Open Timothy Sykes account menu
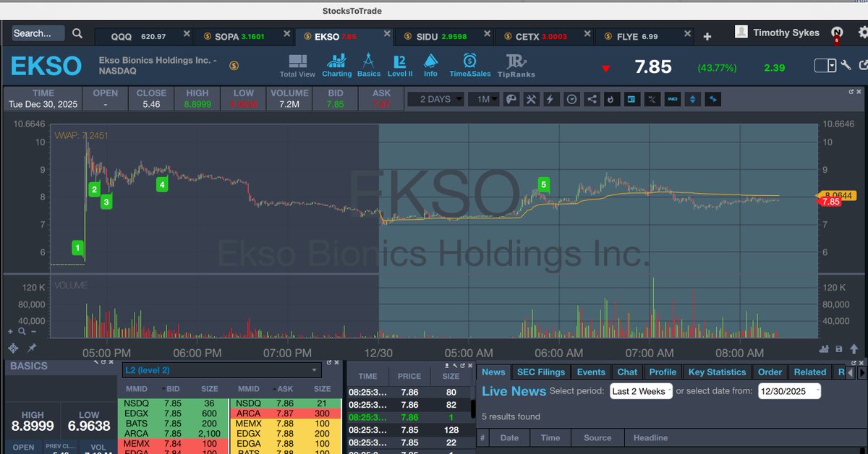 point(788,33)
